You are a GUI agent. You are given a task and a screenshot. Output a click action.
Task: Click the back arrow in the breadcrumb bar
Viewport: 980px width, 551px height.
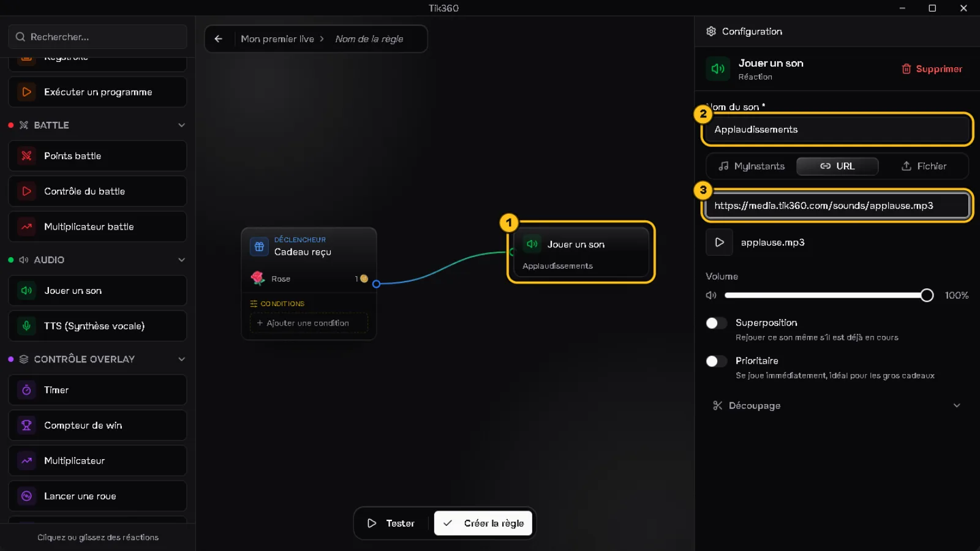219,39
